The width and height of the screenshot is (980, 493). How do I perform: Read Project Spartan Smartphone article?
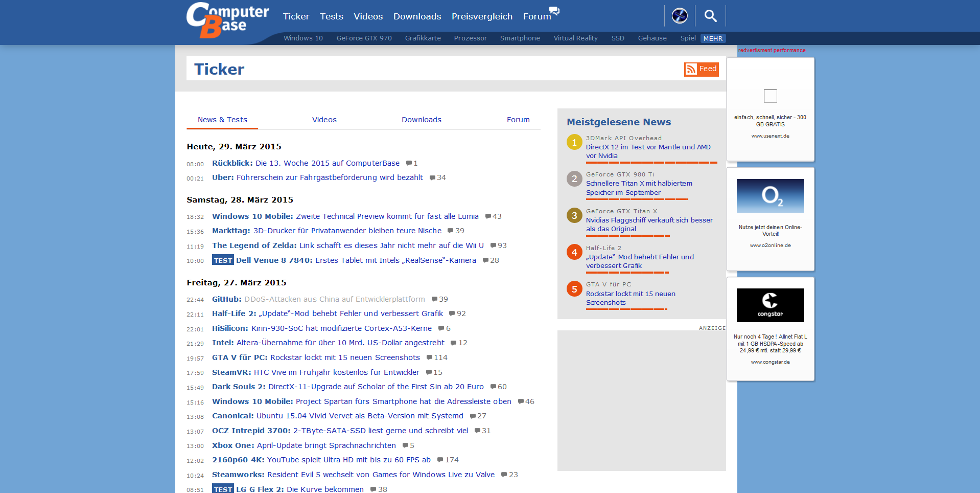point(362,401)
